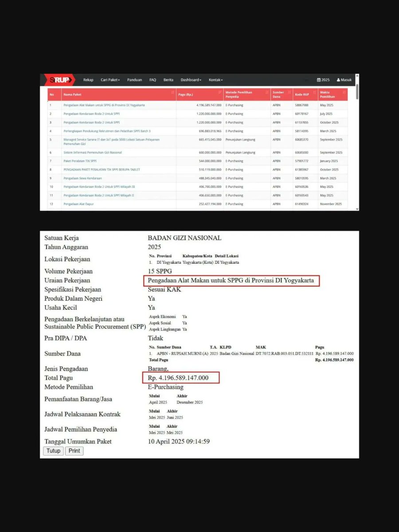This screenshot has height=532, width=399.
Task: Select November 2025 selection time cell
Action: point(331,204)
